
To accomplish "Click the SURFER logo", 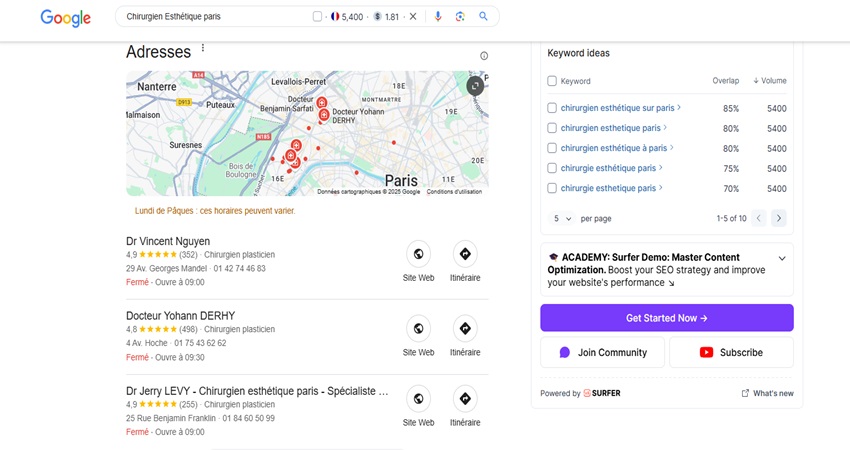I will tap(602, 393).
